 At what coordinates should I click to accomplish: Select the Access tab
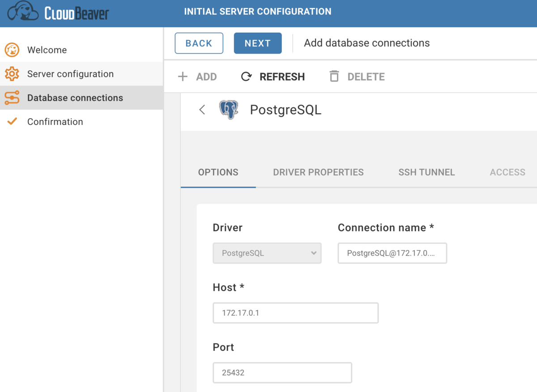click(x=507, y=172)
